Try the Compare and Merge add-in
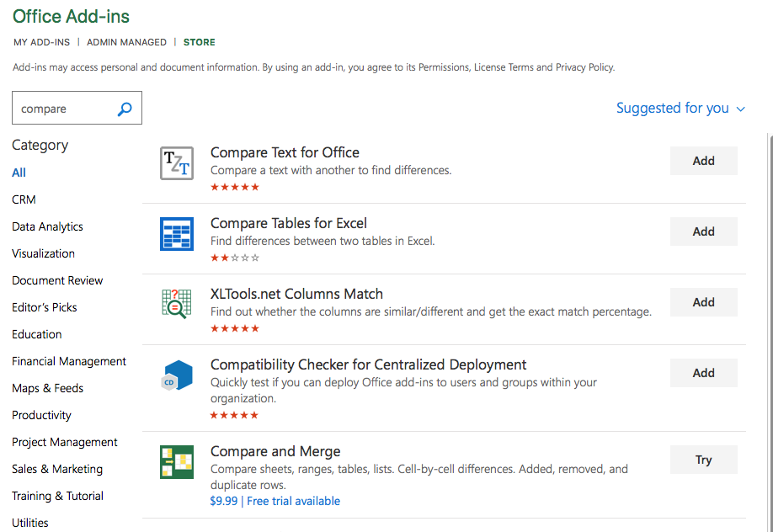This screenshot has width=773, height=532. 703,460
